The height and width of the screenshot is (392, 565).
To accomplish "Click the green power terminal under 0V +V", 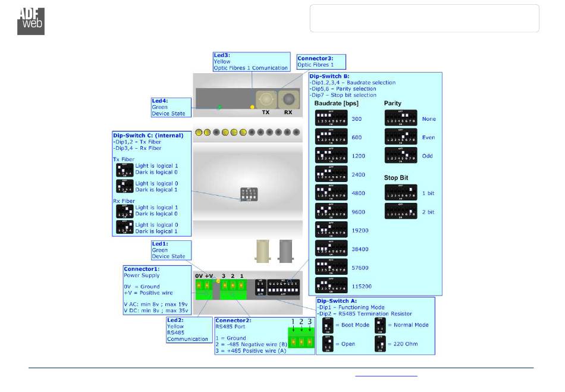I will [203, 289].
